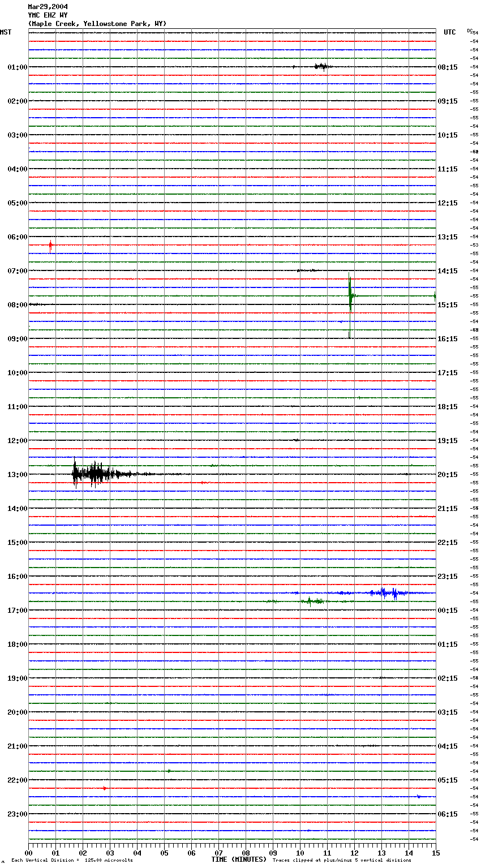Select the 08:00 MST time label
The height and width of the screenshot is (868, 481).
[18, 305]
